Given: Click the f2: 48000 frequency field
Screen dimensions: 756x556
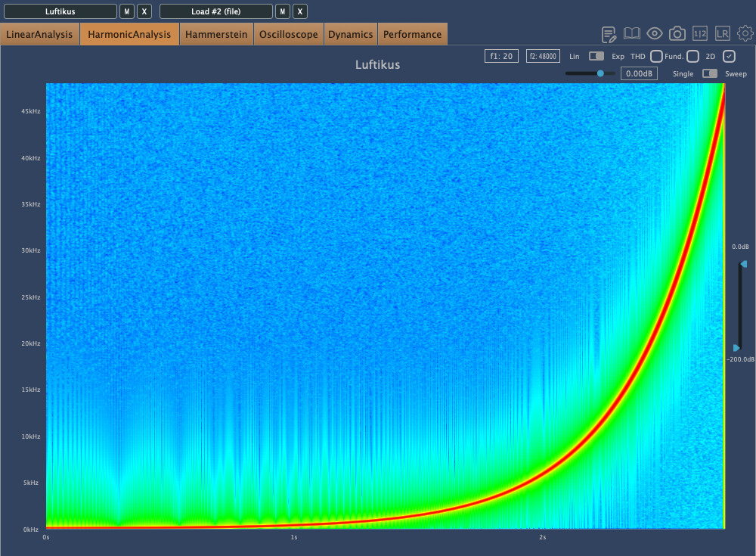Looking at the screenshot, I should click(x=542, y=56).
